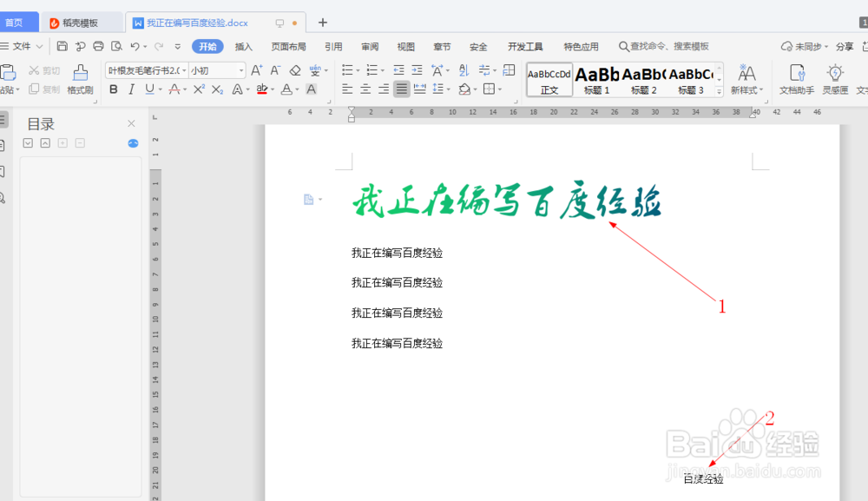Click the increase indent icon
Viewport: 868px width, 501px height.
point(417,70)
